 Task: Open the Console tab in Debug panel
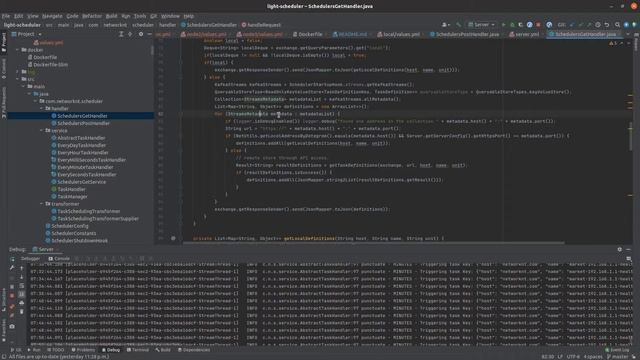point(59,258)
